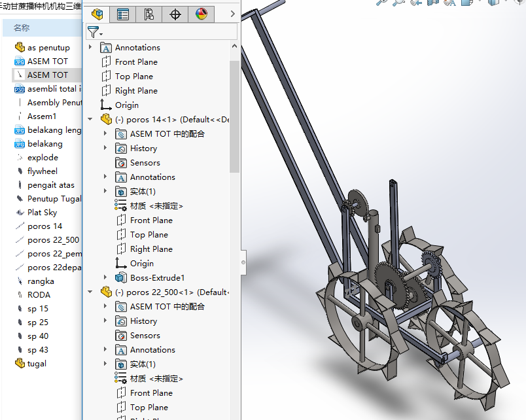Click the Sensors icon under poros 14
The height and width of the screenshot is (420, 526).
pos(121,163)
